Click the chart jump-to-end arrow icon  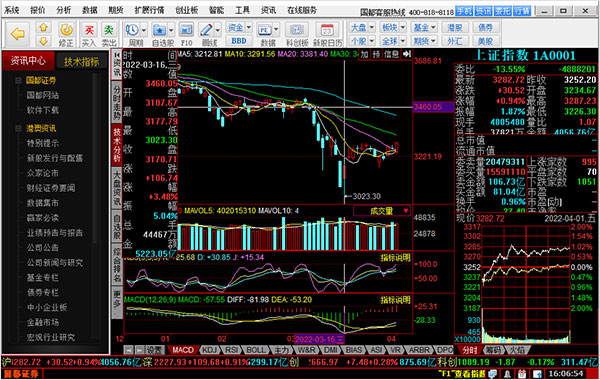coord(407,54)
